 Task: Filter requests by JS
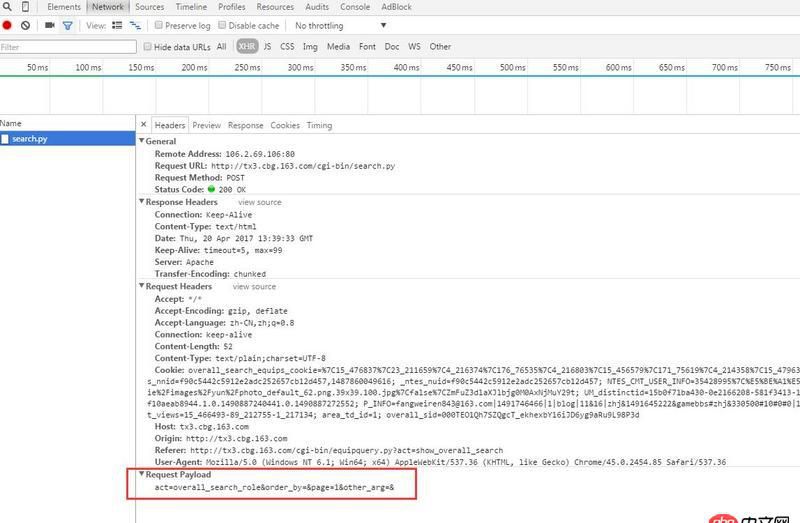(x=267, y=46)
